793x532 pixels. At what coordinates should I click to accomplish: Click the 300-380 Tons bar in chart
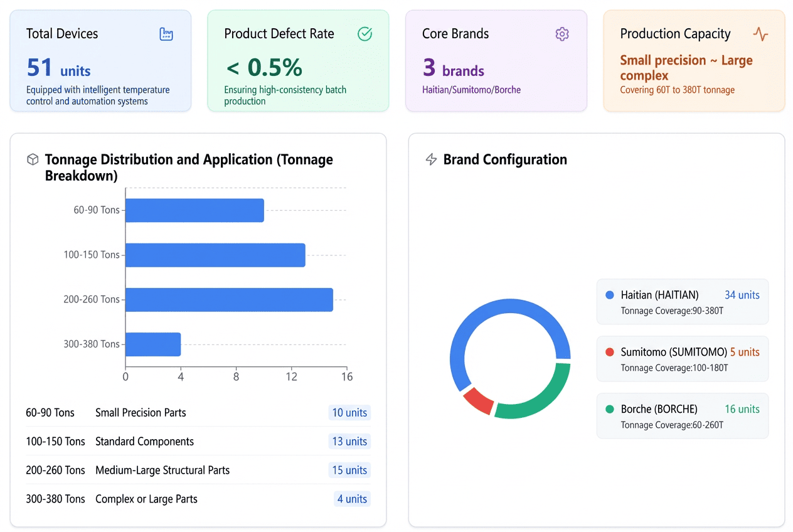point(153,344)
